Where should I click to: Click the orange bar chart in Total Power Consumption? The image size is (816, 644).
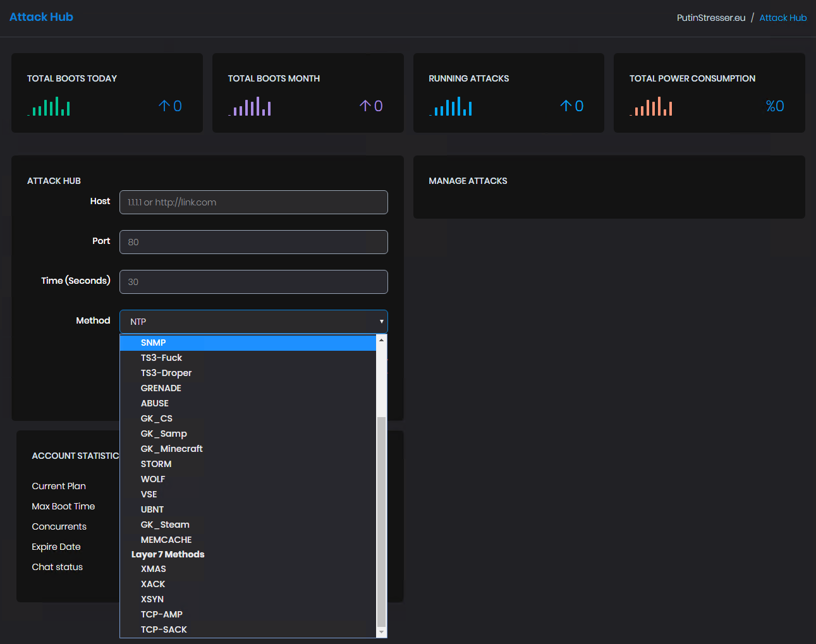tap(651, 106)
